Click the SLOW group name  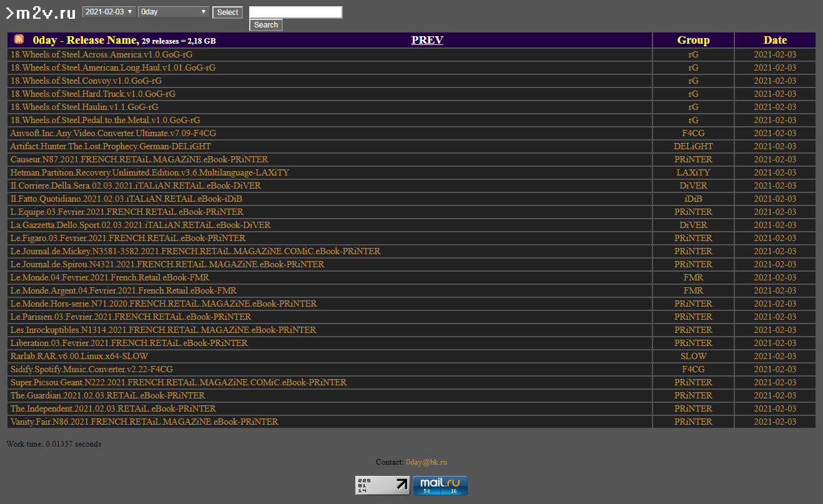(x=693, y=356)
